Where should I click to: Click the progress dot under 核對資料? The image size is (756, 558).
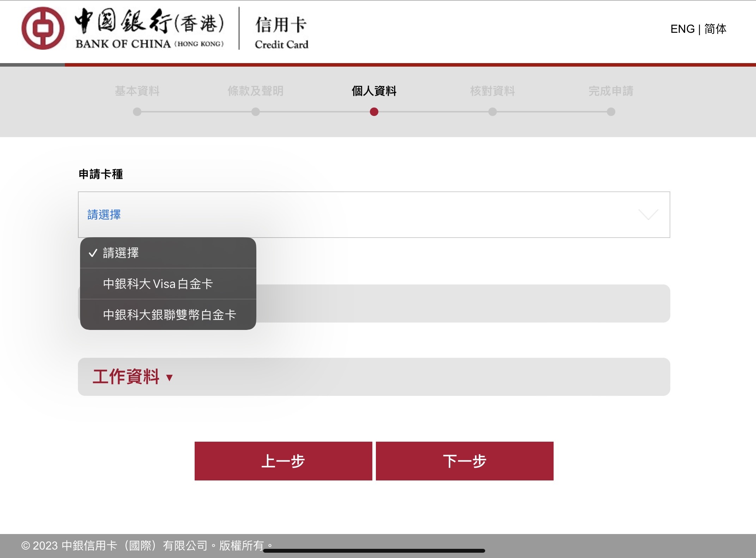click(493, 112)
